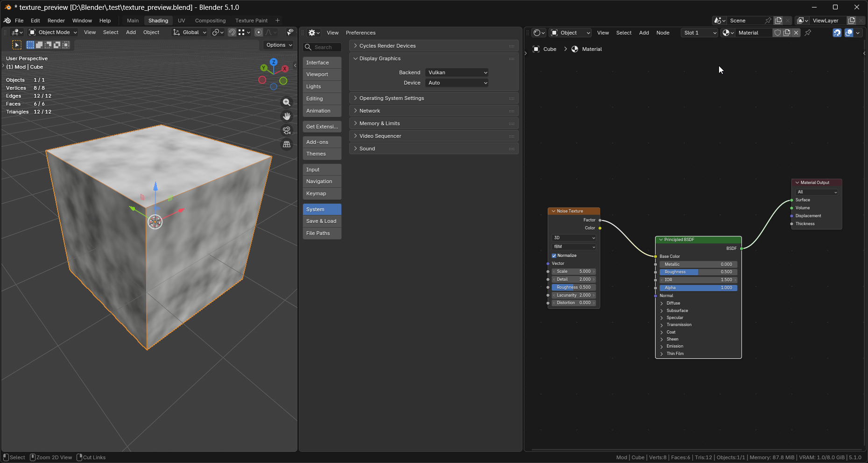
Task: Toggle the snapping magnet in the viewport header
Action: coord(232,32)
